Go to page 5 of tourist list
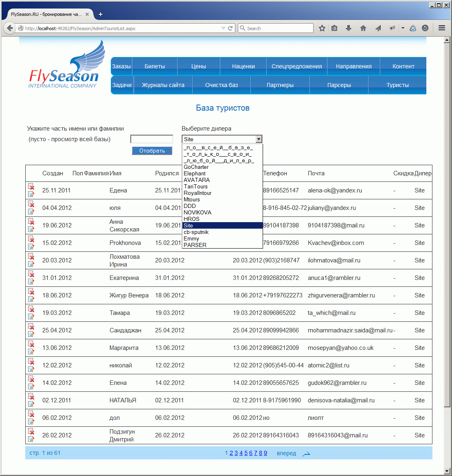This screenshot has width=452, height=476. tap(246, 453)
